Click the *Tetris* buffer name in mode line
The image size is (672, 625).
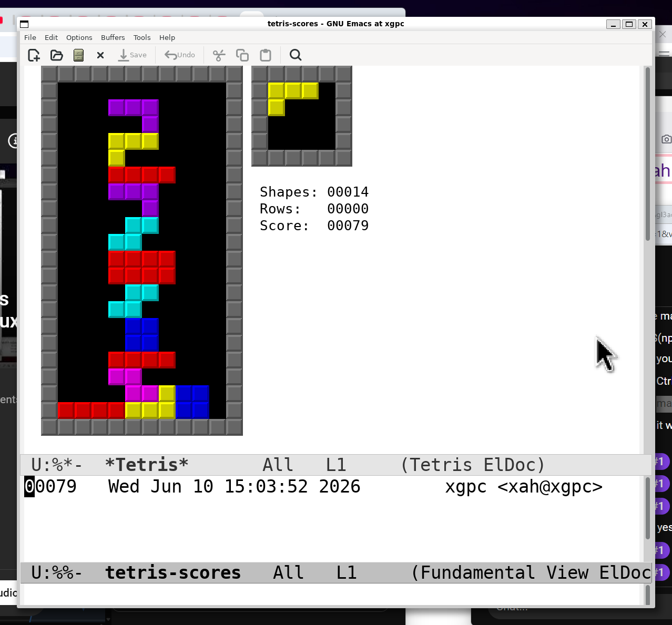(147, 465)
